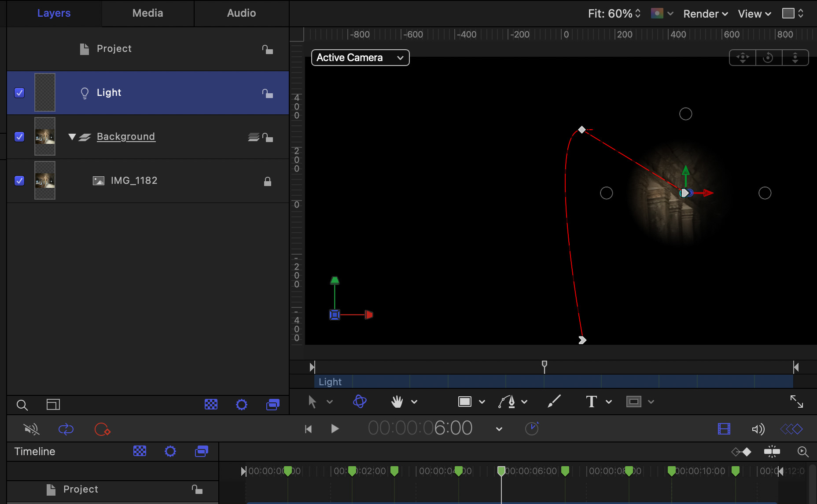Select the Pan hand tool
The height and width of the screenshot is (504, 817).
(x=397, y=402)
